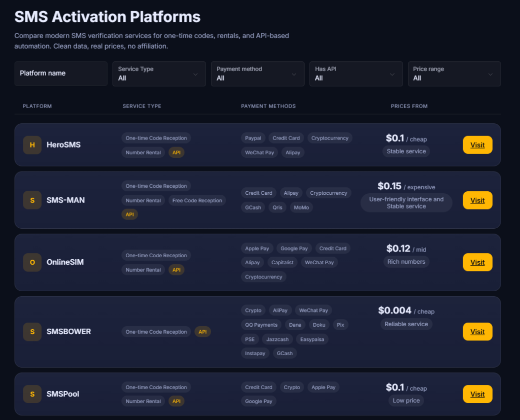Click SMSPool Crypto tag
This screenshot has height=420, width=520.
pyautogui.click(x=292, y=388)
